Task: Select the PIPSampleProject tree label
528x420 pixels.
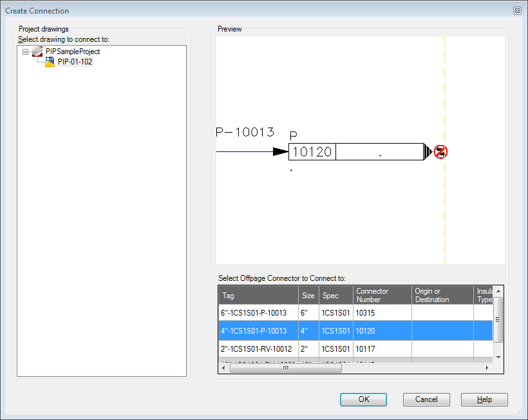Action: pyautogui.click(x=73, y=52)
